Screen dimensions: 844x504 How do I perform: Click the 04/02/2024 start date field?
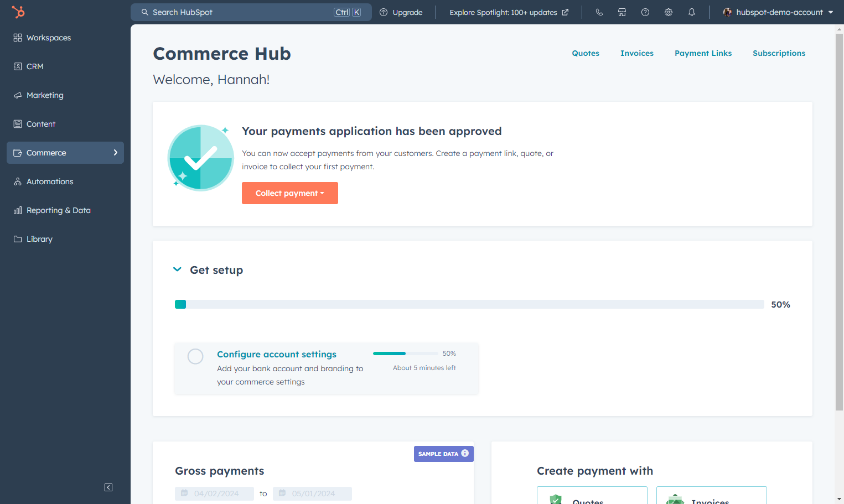point(214,493)
